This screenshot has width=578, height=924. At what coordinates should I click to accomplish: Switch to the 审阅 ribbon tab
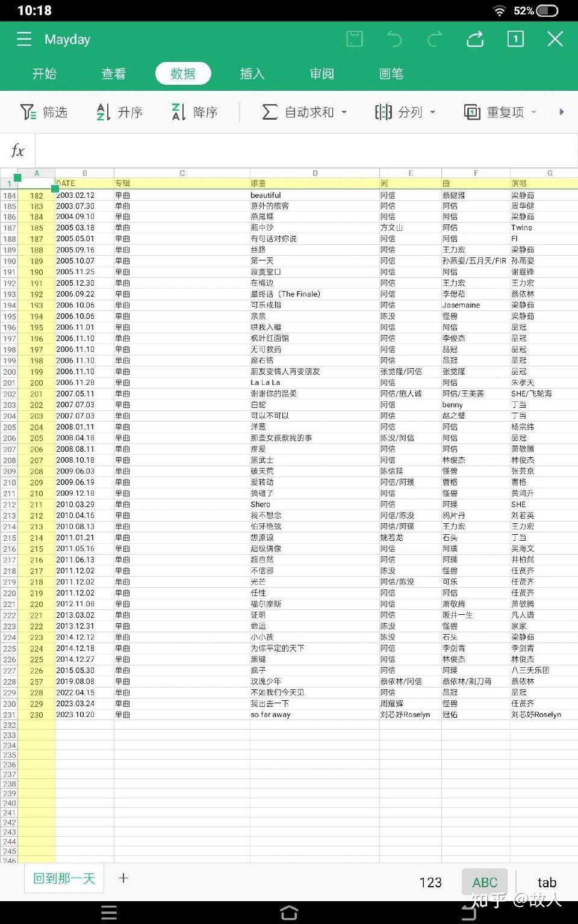pyautogui.click(x=322, y=73)
